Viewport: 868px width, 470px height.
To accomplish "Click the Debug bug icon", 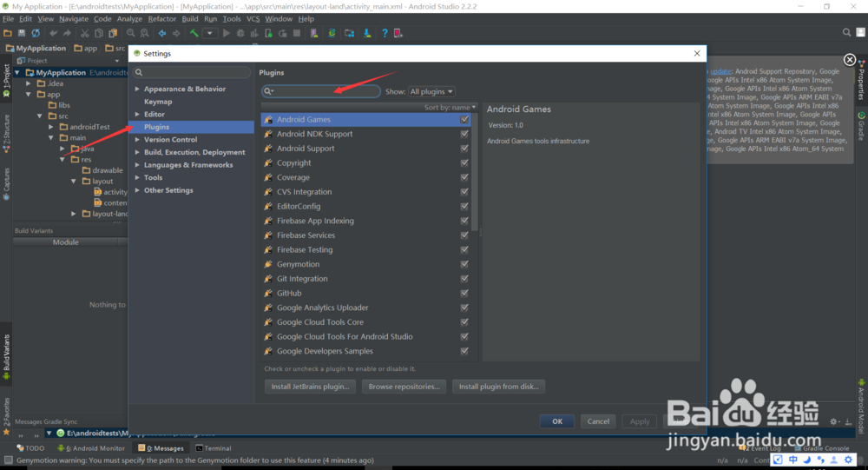I will click(x=240, y=33).
